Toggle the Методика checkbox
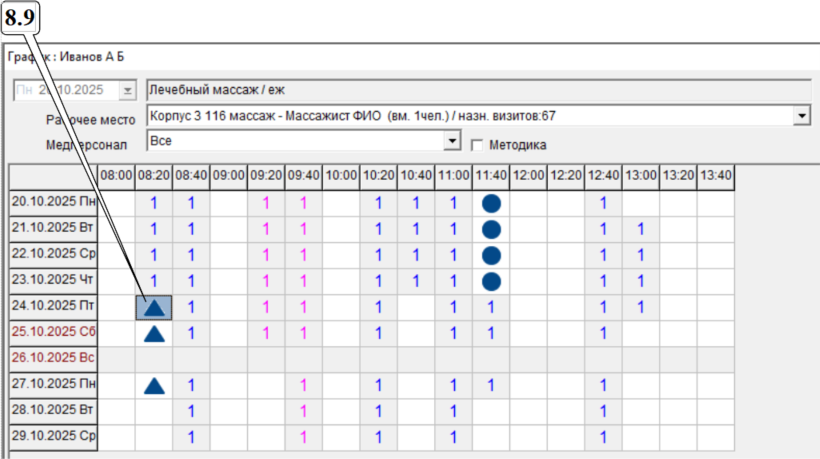Screen dimensions: 820x459 click(x=477, y=144)
